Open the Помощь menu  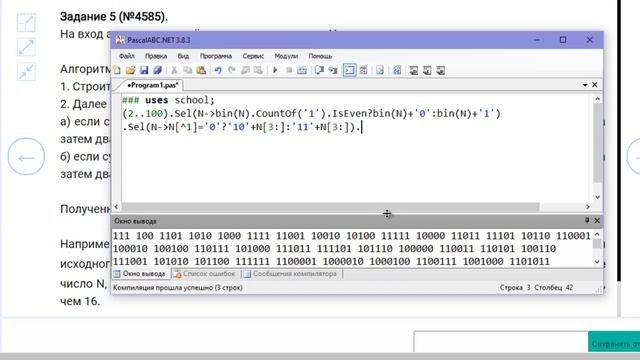pyautogui.click(x=320, y=56)
